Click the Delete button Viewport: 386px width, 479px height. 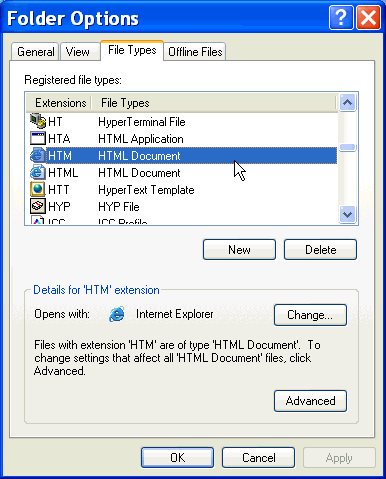tap(320, 249)
